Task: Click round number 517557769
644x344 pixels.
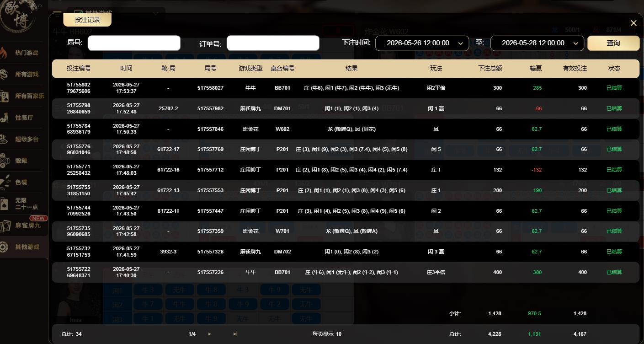Action: click(210, 149)
